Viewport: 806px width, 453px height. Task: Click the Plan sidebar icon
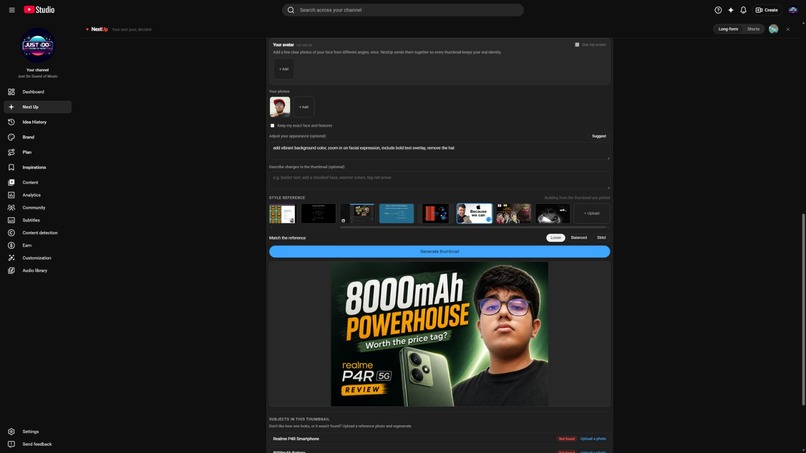pyautogui.click(x=11, y=152)
